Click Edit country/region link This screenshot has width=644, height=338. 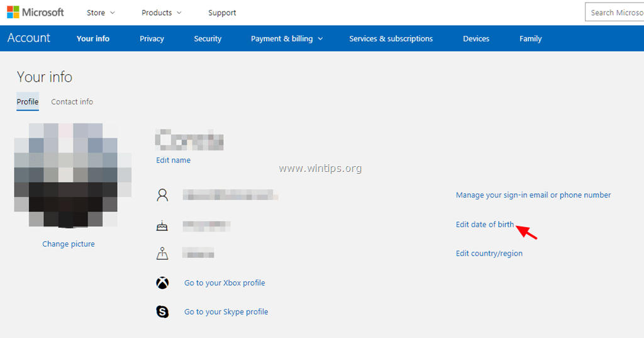coord(489,253)
